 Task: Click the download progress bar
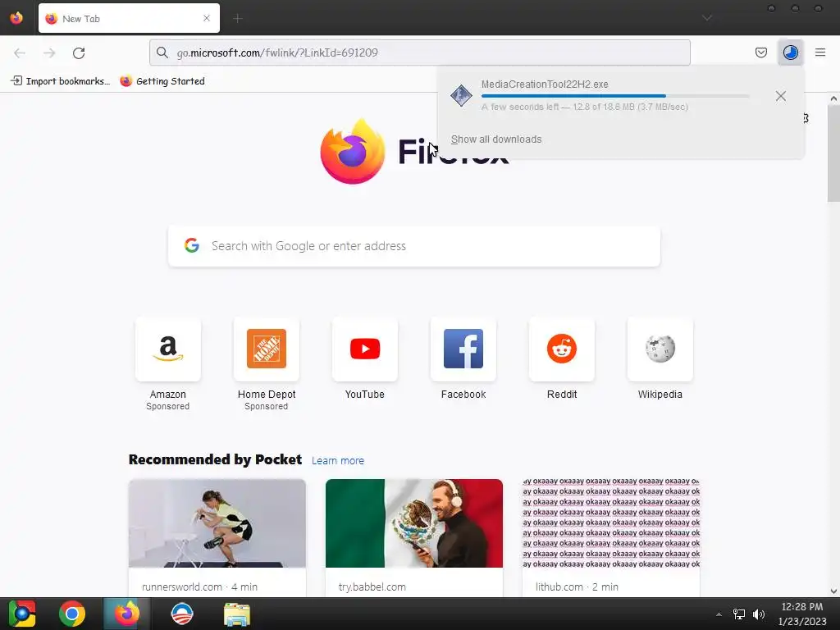[x=615, y=96]
